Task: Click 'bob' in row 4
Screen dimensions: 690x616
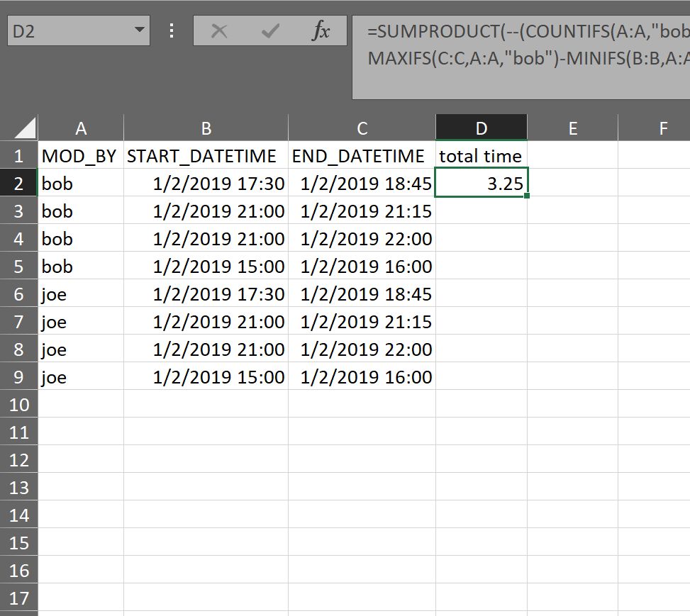Action: [x=81, y=238]
